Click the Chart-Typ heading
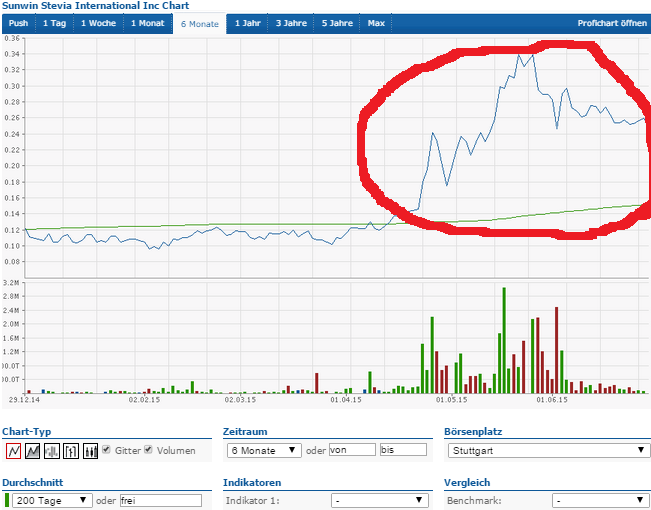The width and height of the screenshot is (651, 510). [27, 432]
